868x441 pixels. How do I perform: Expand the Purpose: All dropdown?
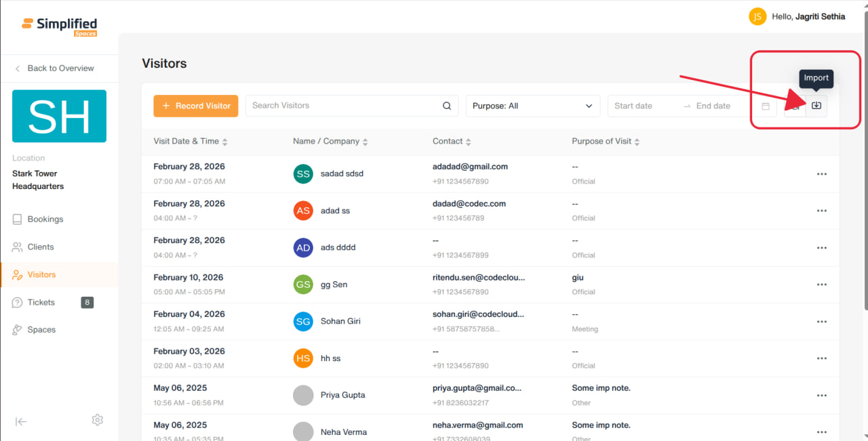(x=533, y=106)
